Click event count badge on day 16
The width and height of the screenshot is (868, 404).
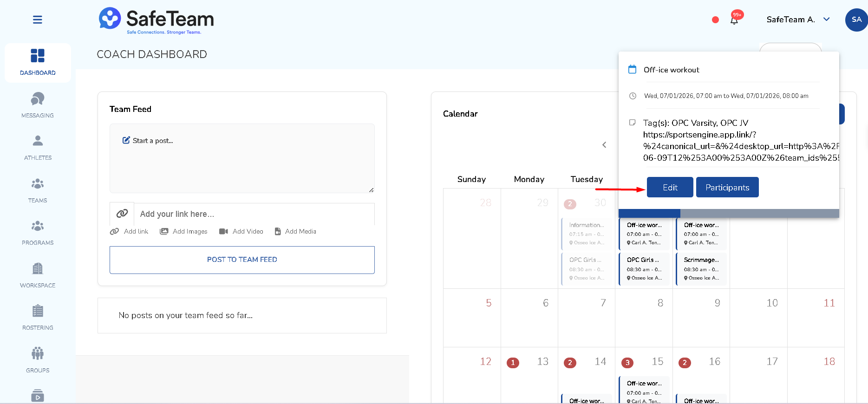click(x=685, y=363)
